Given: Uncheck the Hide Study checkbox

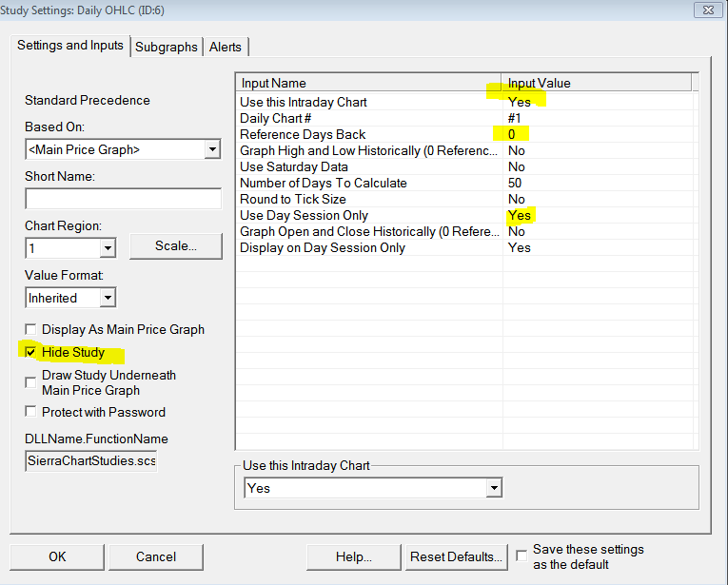Looking at the screenshot, I should pyautogui.click(x=30, y=352).
